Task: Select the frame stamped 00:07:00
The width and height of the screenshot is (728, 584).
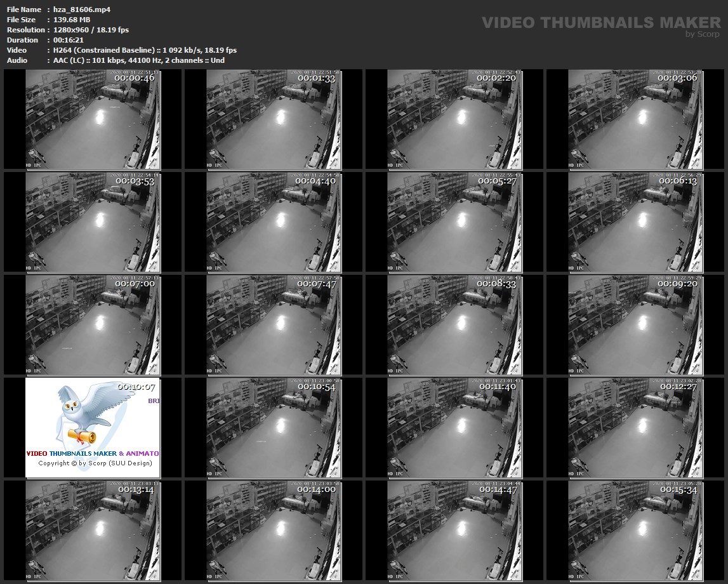Action: 93,324
